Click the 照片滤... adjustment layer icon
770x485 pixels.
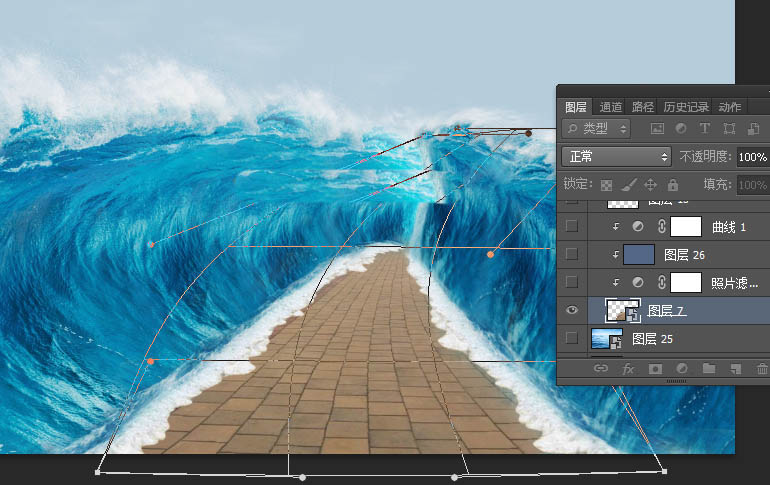(637, 282)
